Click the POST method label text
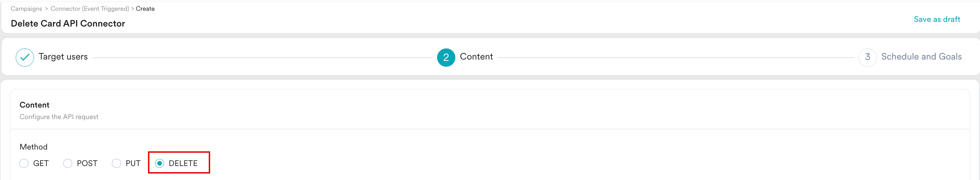 pyautogui.click(x=87, y=163)
